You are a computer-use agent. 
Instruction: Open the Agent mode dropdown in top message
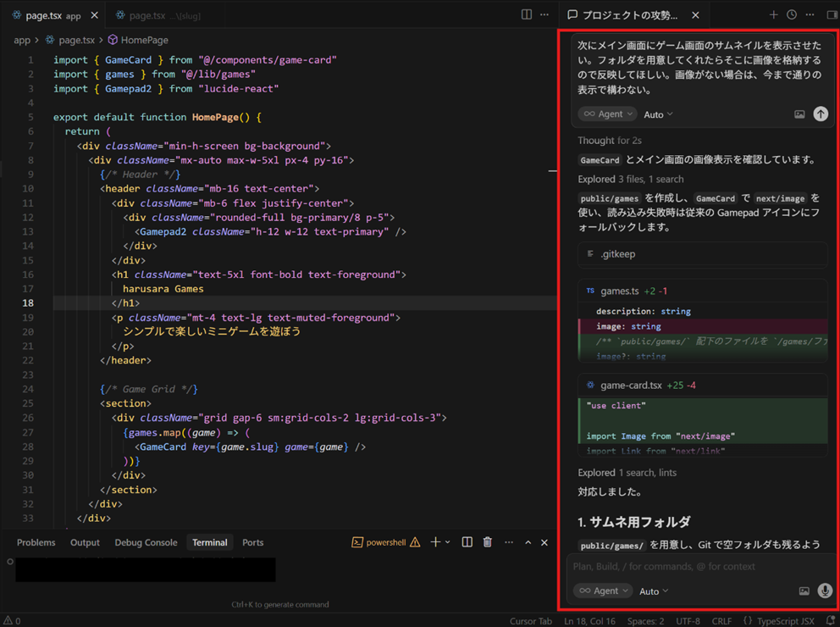[x=607, y=114]
